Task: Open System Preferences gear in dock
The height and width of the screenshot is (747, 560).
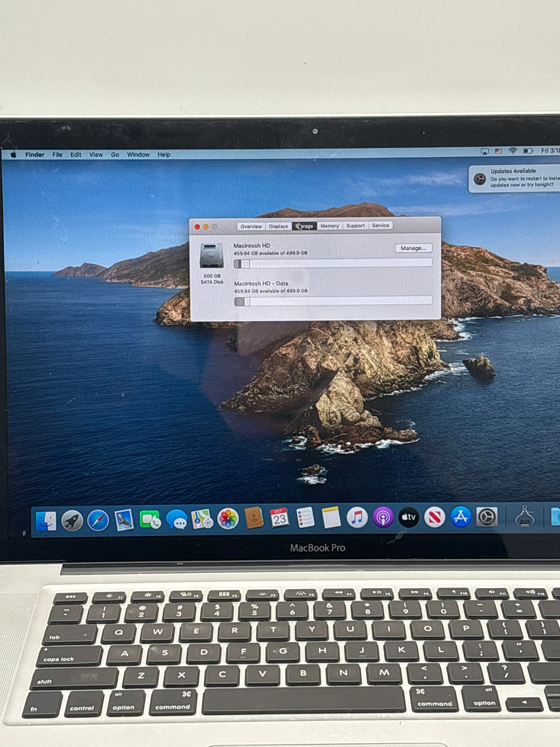Action: tap(487, 517)
